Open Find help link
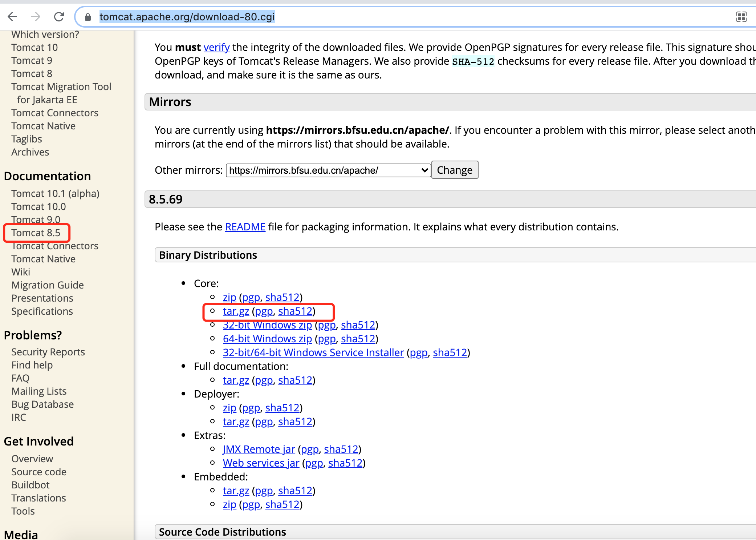756x540 pixels. 32,365
